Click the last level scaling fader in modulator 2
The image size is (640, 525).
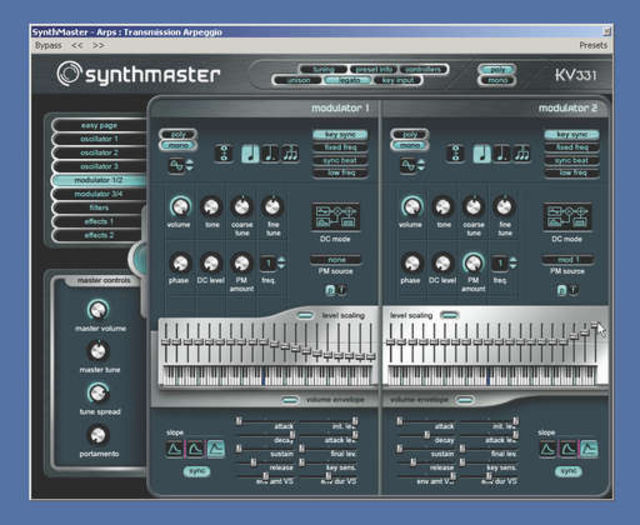point(595,325)
